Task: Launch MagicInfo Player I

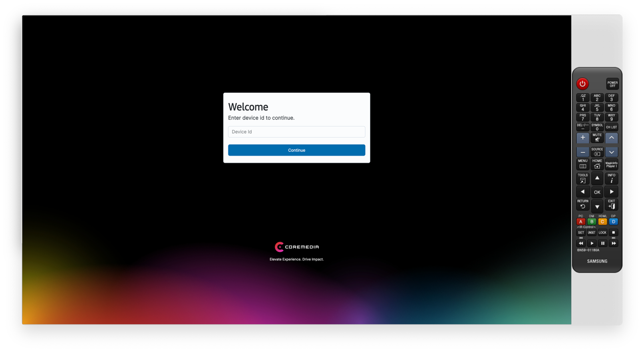Action: [x=611, y=164]
